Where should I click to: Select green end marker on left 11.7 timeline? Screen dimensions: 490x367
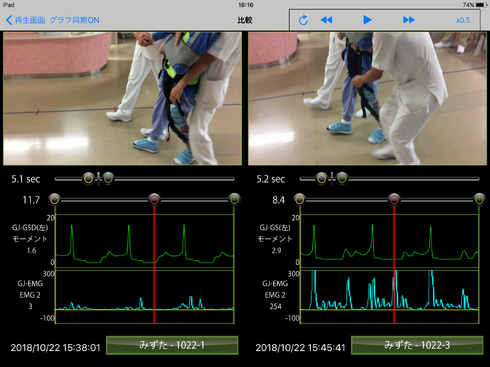tap(234, 200)
